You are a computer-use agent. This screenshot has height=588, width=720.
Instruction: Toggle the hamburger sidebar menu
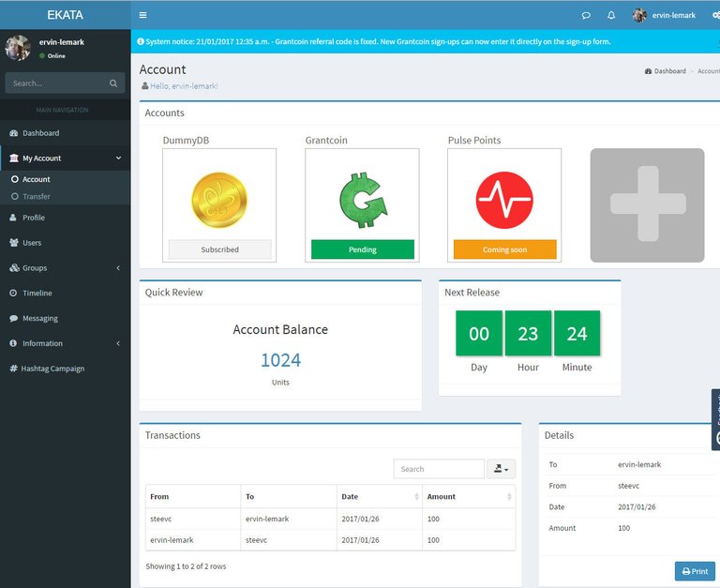(142, 15)
